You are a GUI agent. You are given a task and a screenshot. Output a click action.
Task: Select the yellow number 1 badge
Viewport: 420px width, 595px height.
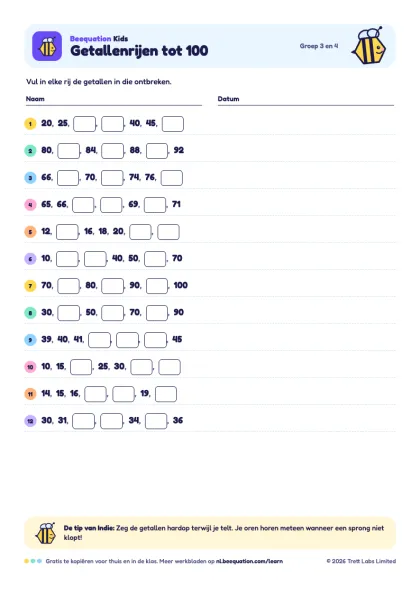point(30,124)
